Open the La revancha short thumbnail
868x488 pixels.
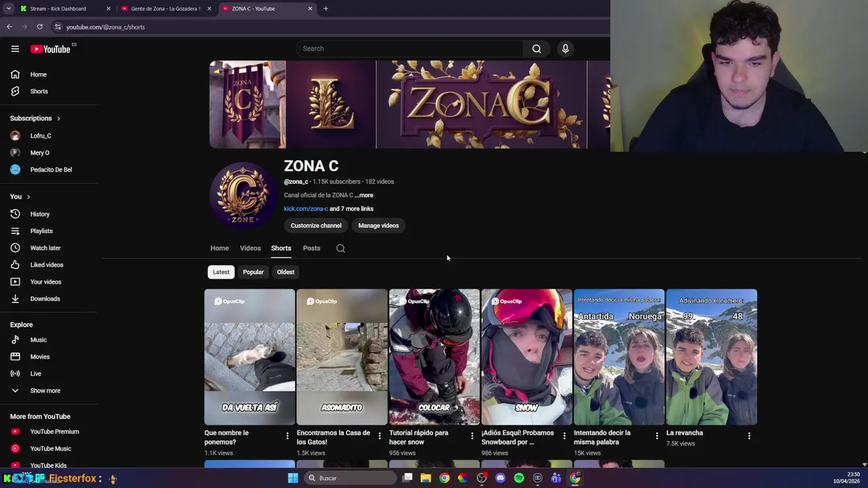pos(711,357)
